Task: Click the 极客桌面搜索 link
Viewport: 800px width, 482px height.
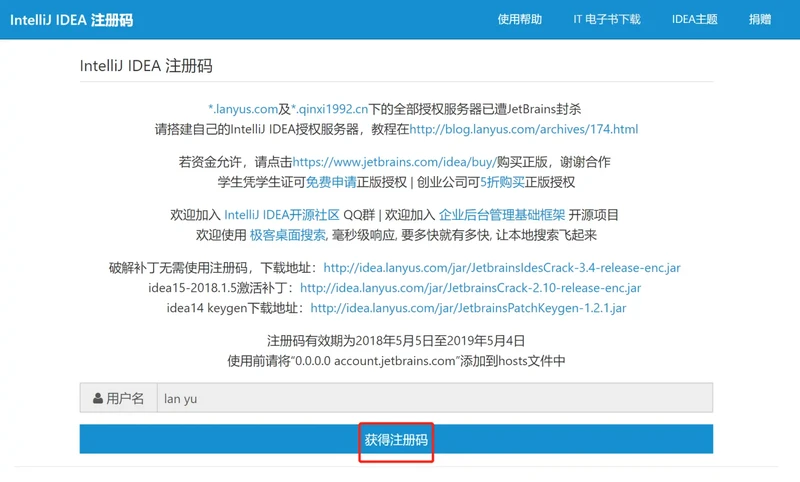Action: coord(287,235)
